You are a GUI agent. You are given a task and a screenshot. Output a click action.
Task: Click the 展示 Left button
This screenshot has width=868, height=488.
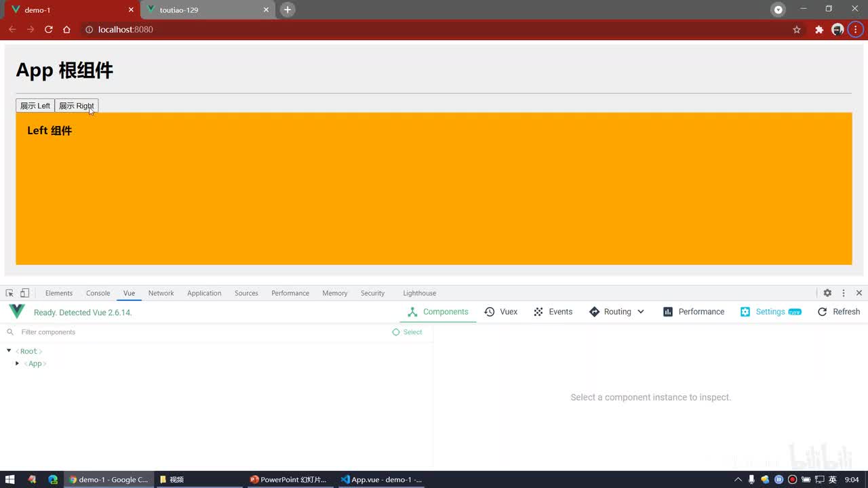[35, 106]
